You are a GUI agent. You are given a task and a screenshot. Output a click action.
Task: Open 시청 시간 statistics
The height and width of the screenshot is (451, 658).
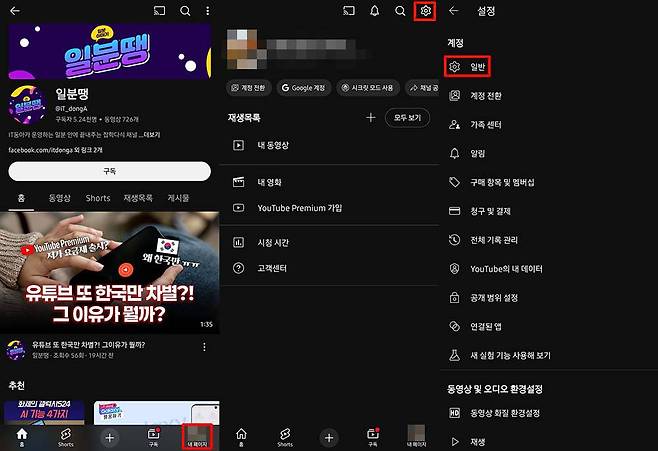point(330,242)
